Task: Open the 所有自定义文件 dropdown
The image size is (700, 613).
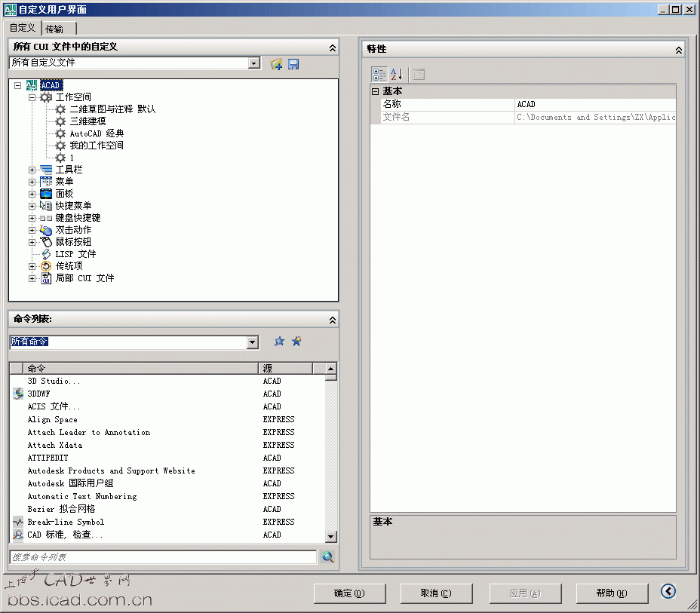Action: [254, 63]
